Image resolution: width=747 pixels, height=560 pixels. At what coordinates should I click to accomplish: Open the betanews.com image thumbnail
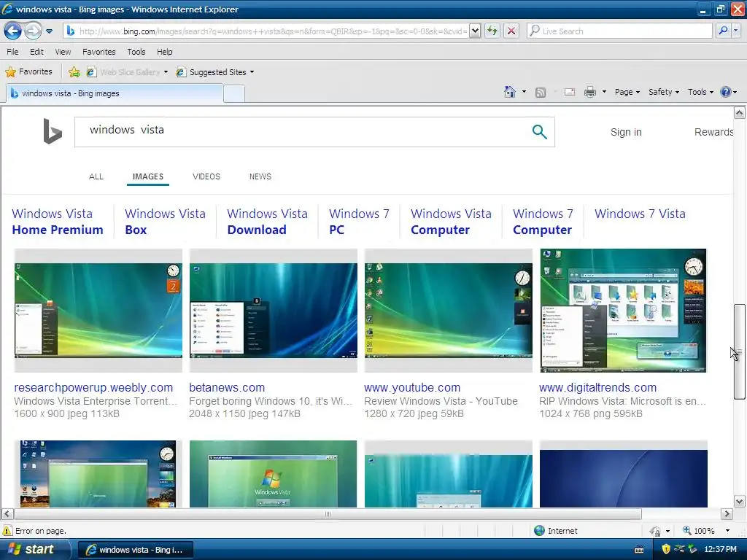pos(273,311)
